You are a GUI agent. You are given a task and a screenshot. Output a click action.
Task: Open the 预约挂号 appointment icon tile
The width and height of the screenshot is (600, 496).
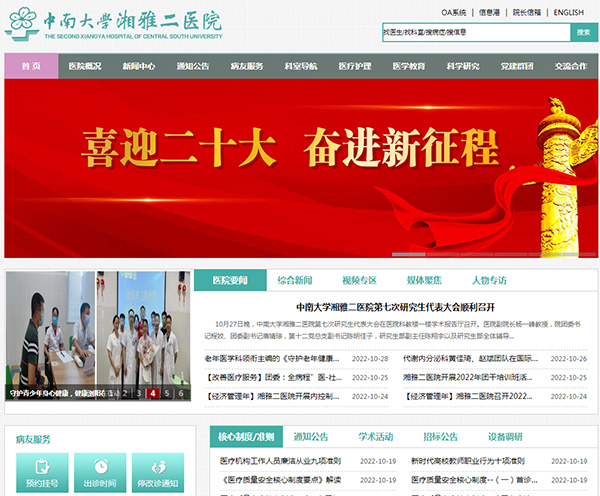(x=42, y=472)
